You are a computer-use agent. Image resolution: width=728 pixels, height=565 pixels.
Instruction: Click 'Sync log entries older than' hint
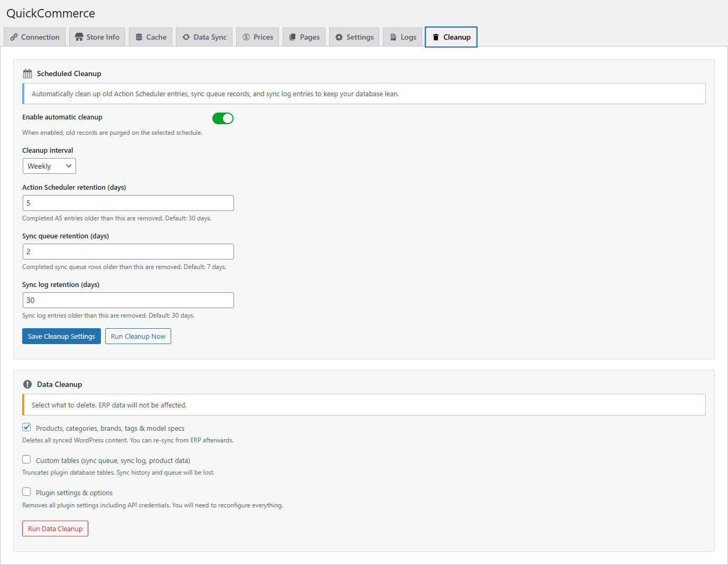click(108, 316)
